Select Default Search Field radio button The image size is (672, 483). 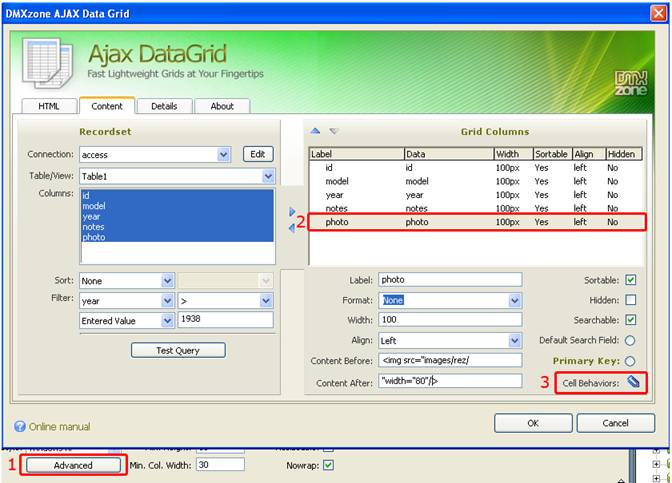pos(630,340)
